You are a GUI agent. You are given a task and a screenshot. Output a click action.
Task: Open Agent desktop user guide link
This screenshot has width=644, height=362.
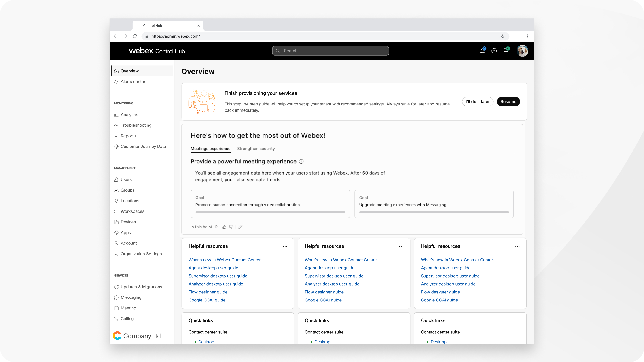pyautogui.click(x=213, y=267)
